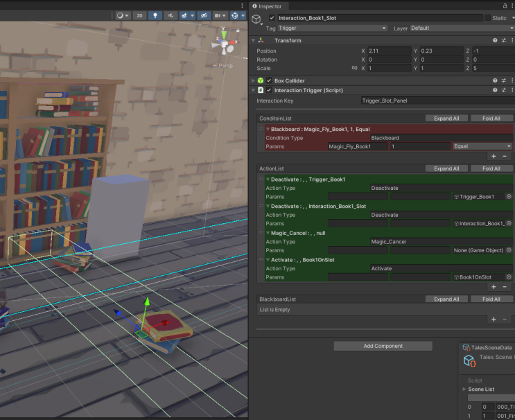Viewport: 515px width, 420px height.
Task: Toggle Interaction_Book1_Slot active checkbox
Action: point(272,18)
